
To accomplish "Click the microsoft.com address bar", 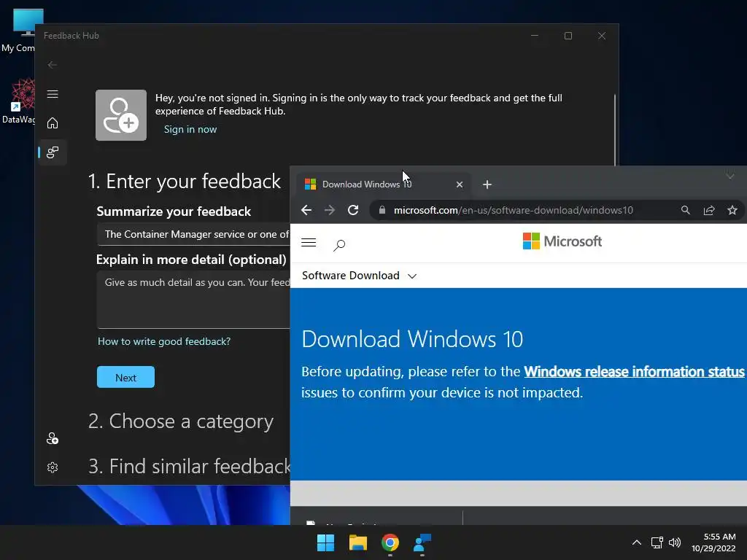I will [x=513, y=210].
